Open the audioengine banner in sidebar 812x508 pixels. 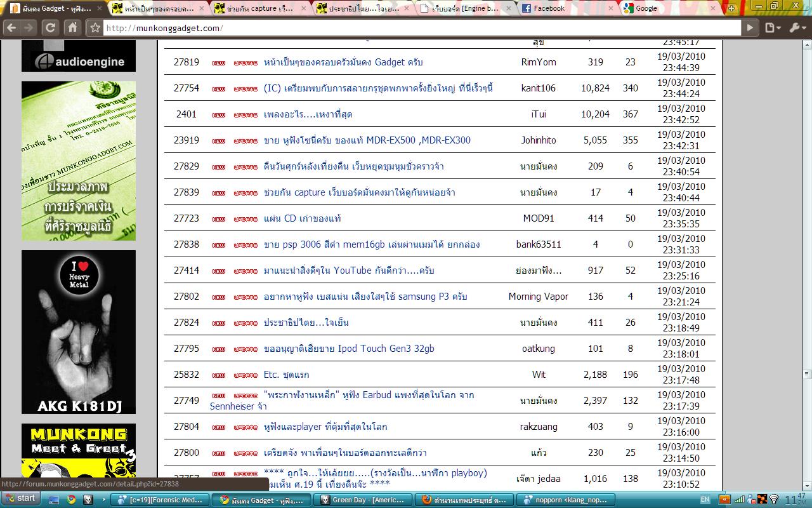(79, 56)
